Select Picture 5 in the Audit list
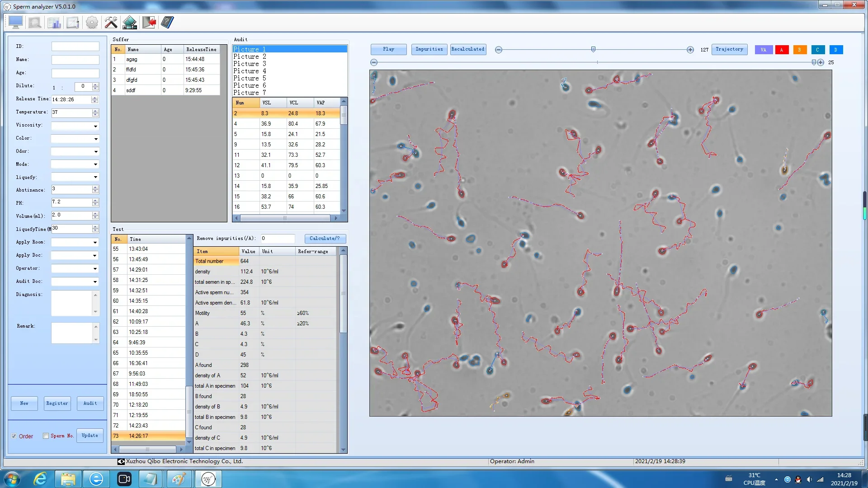This screenshot has width=868, height=488. (250, 78)
